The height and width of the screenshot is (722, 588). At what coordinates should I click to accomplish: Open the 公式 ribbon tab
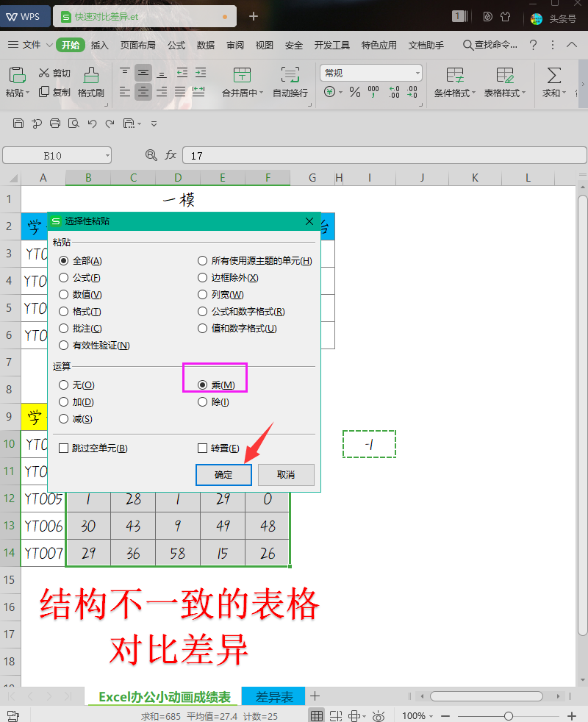(x=176, y=45)
